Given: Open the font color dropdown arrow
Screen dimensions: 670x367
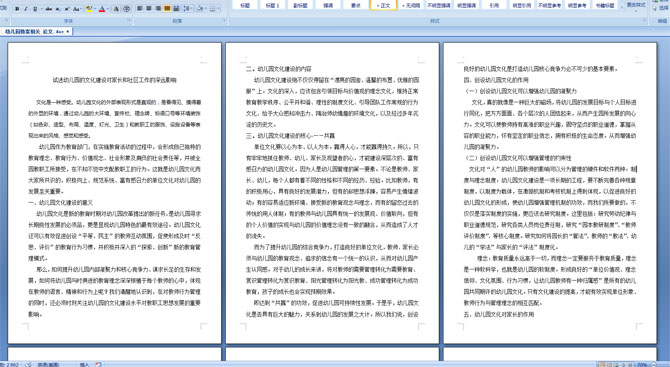Looking at the screenshot, I should [108, 9].
